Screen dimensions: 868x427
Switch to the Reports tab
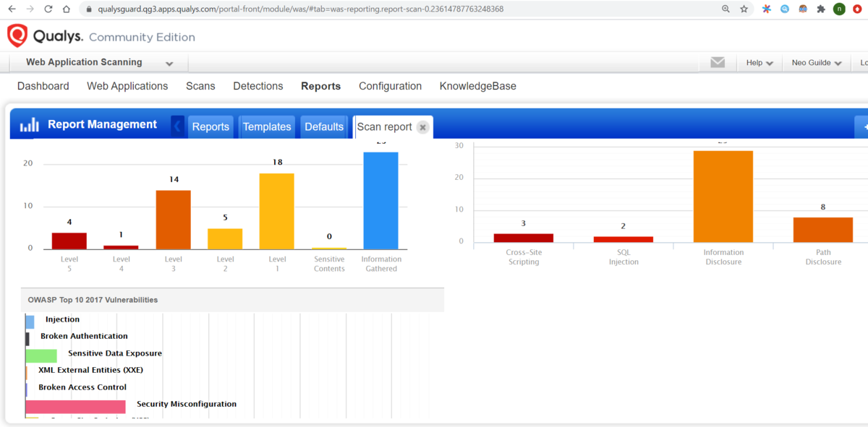[x=210, y=126]
